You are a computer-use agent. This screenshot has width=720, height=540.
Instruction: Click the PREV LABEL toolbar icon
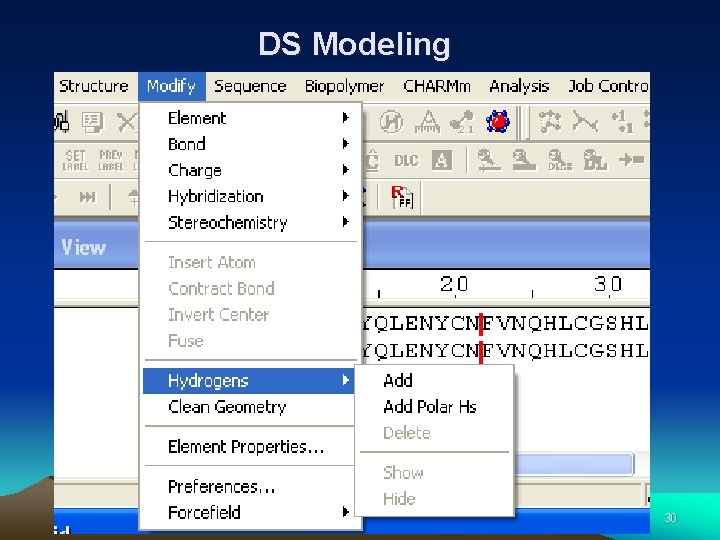tap(111, 160)
